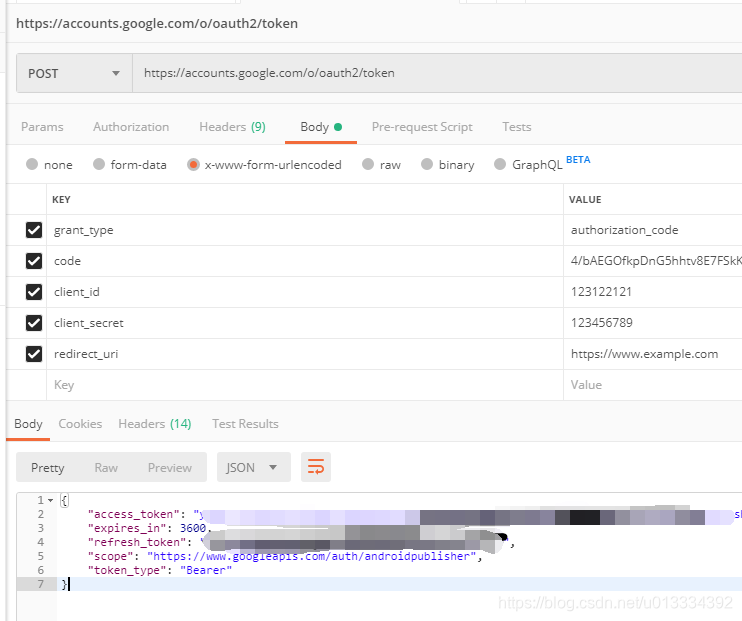Viewport: 742px width, 621px height.
Task: Uncheck the grant_type parameter checkbox
Action: tap(34, 230)
